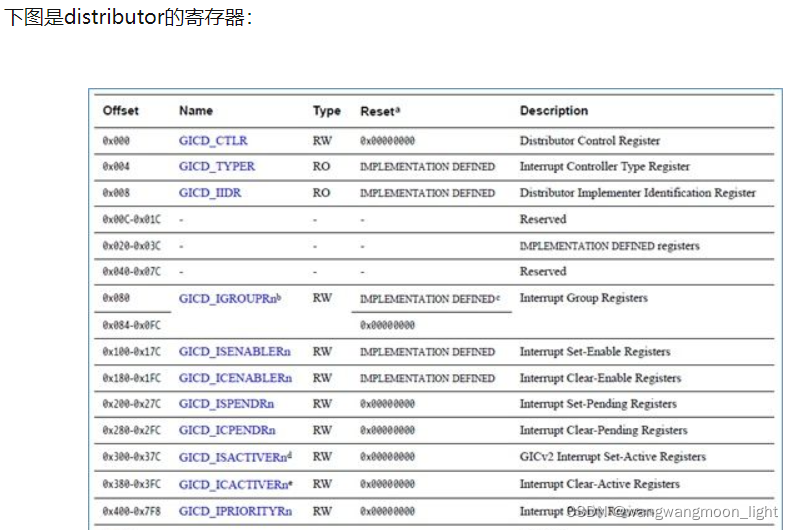
Task: Select offset 0x040-0x07C cell
Action: click(131, 272)
